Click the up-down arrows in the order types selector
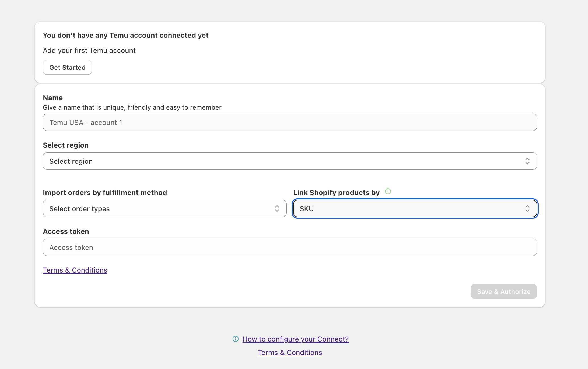The width and height of the screenshot is (588, 369). point(277,209)
